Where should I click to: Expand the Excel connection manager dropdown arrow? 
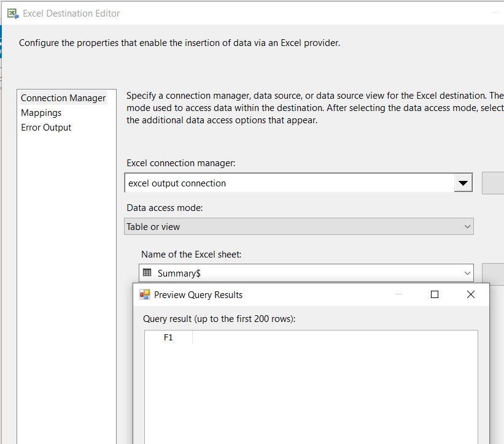pyautogui.click(x=463, y=183)
